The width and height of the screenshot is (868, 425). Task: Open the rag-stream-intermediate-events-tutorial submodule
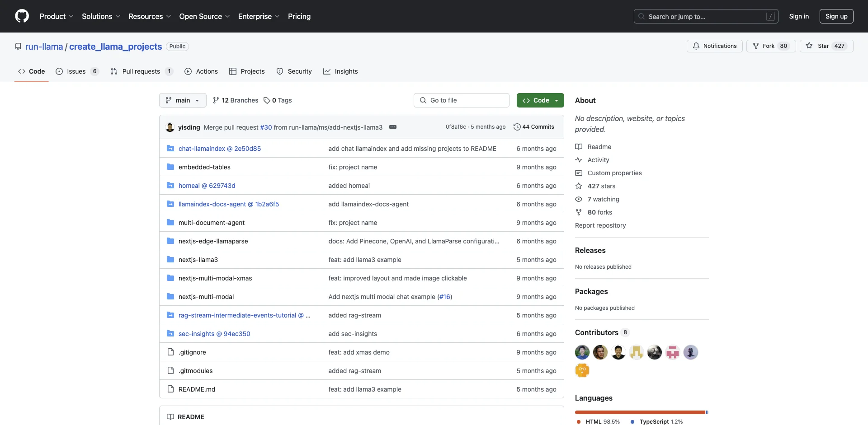(x=244, y=315)
